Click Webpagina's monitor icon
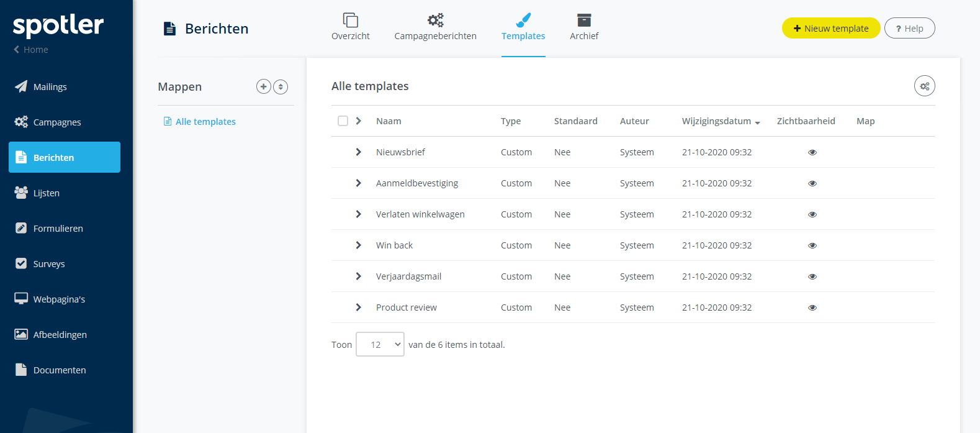Viewport: 980px width, 433px height. click(21, 299)
